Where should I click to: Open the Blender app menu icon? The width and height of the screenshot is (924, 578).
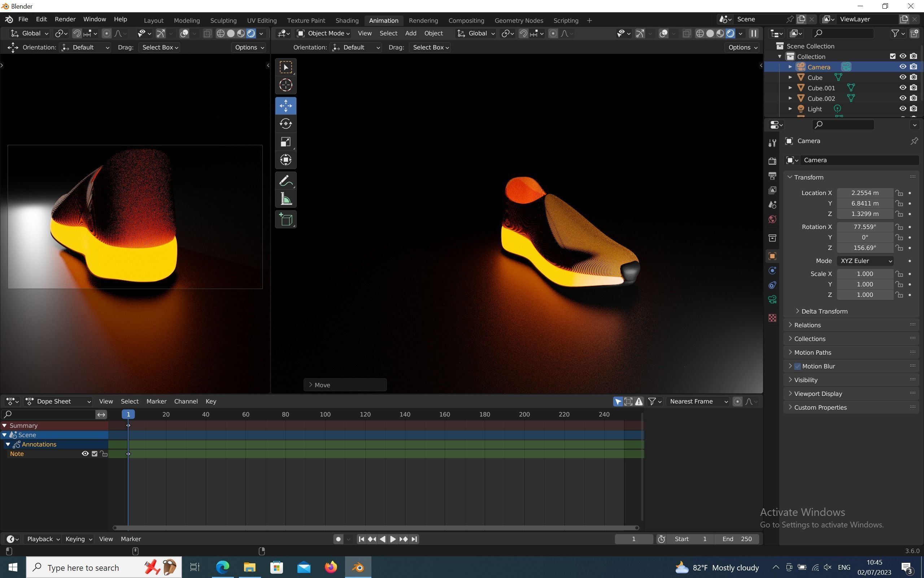click(x=9, y=20)
